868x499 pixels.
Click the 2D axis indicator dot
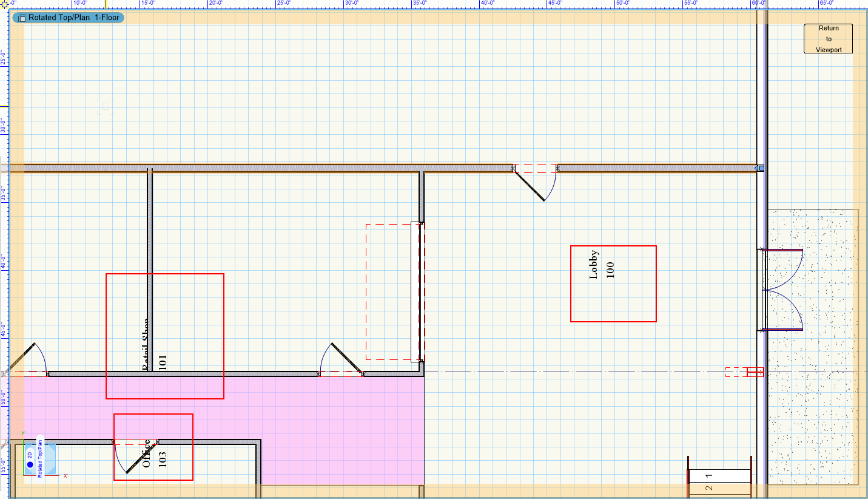30,465
